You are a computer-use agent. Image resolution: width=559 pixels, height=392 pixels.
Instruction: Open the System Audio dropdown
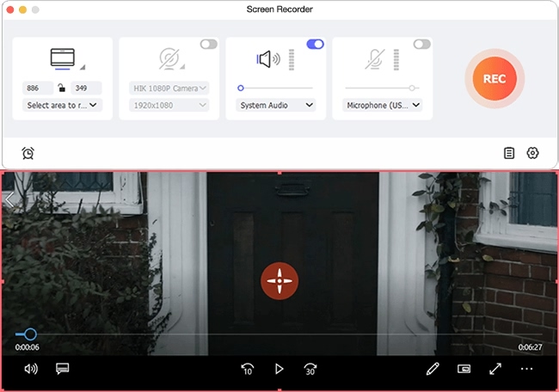275,105
